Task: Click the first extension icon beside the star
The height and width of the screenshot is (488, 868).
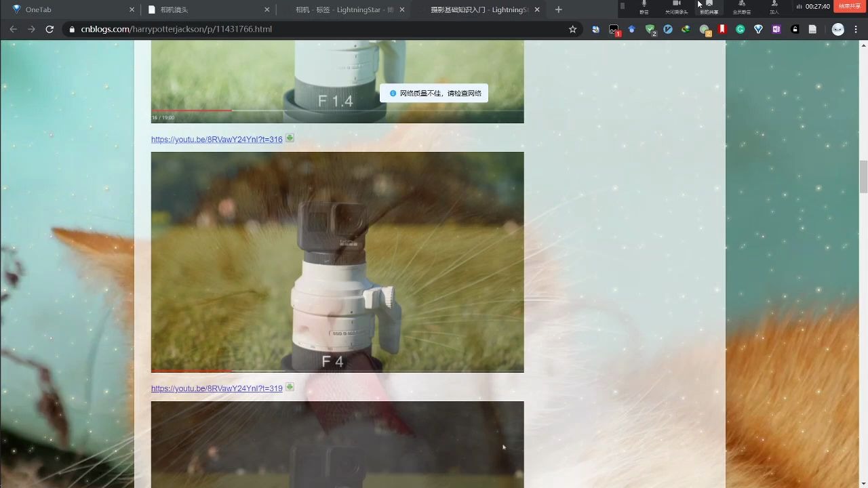Action: click(x=596, y=29)
